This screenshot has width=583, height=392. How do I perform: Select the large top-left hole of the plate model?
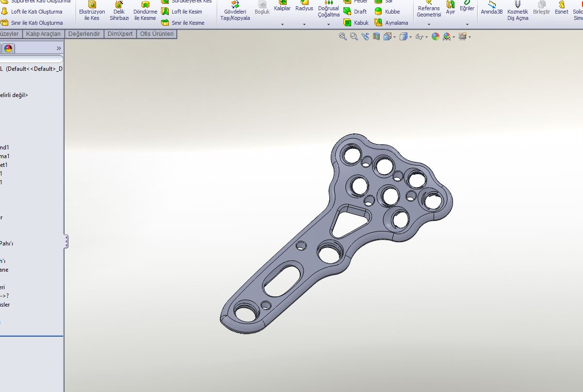[x=351, y=155]
